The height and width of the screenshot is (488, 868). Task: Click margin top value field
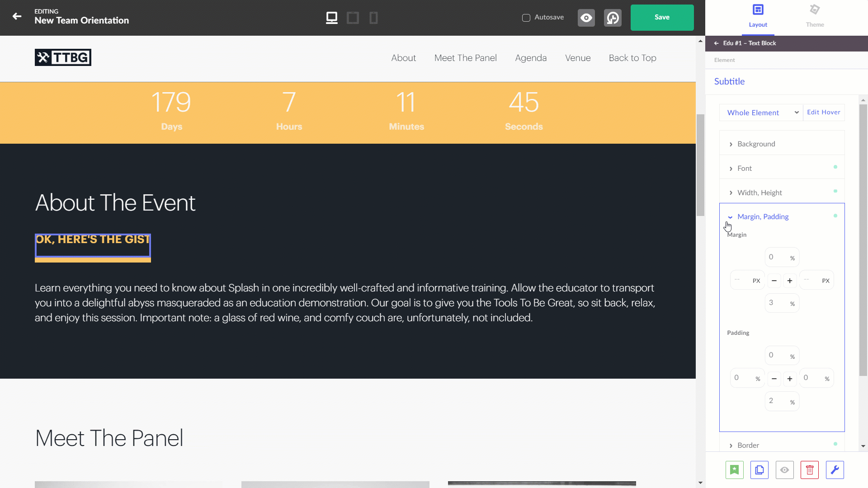[782, 257]
